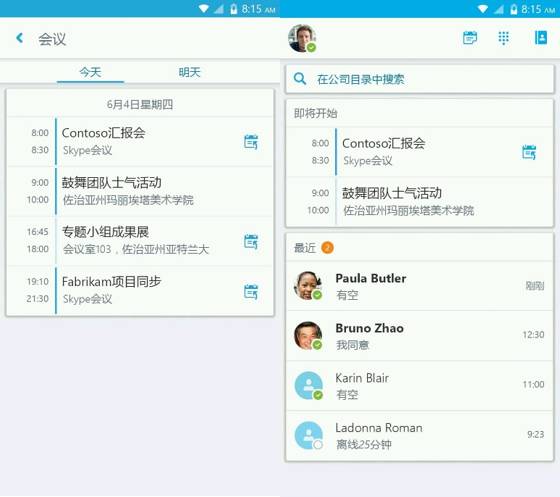Image resolution: width=560 pixels, height=497 pixels.
Task: Tap Karin Blair's placeholder avatar icon
Action: point(309,386)
